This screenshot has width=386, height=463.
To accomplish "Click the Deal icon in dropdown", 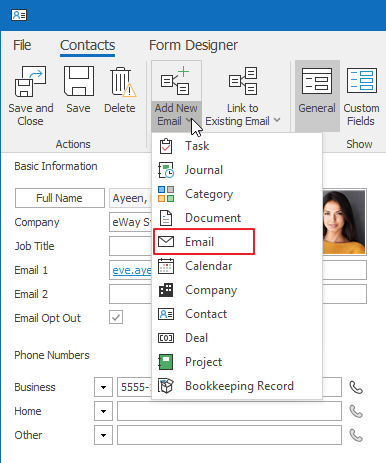I will pyautogui.click(x=166, y=338).
